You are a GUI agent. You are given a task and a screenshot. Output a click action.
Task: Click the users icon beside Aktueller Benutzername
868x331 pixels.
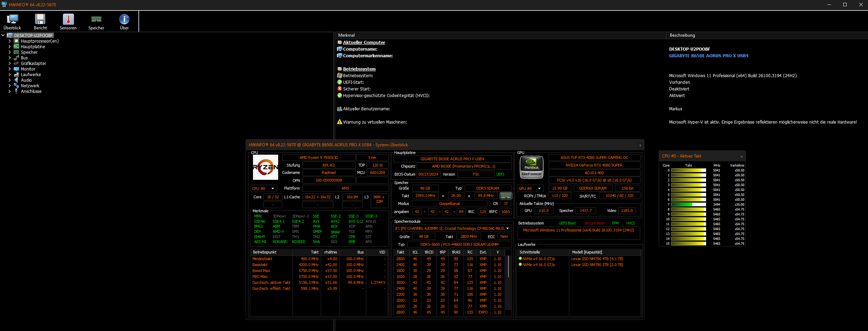[x=340, y=109]
